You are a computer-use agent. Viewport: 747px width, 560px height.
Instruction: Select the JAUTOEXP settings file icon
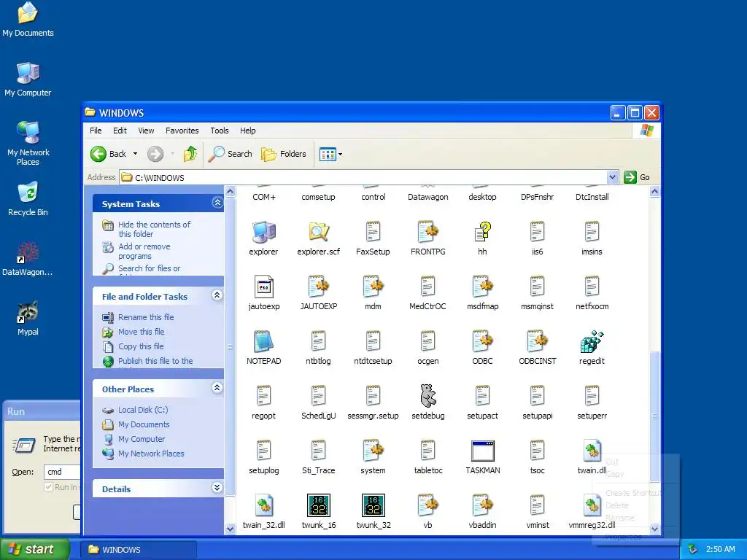click(x=318, y=287)
